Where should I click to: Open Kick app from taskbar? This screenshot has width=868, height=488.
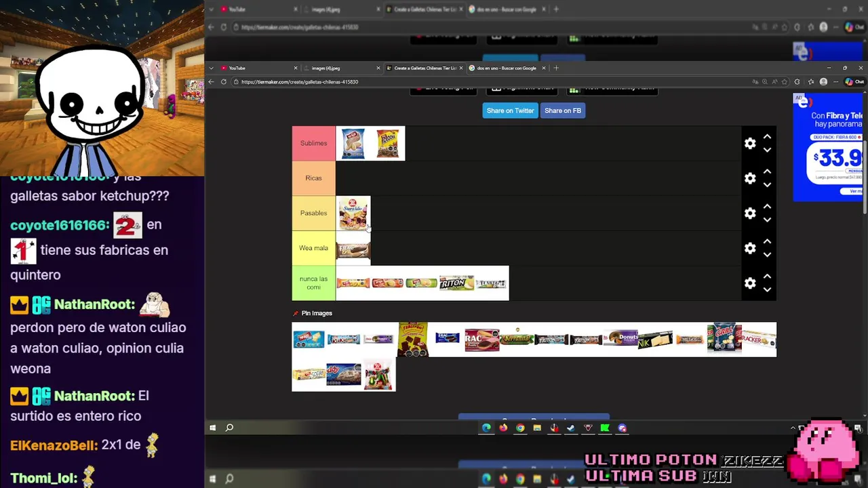605,428
